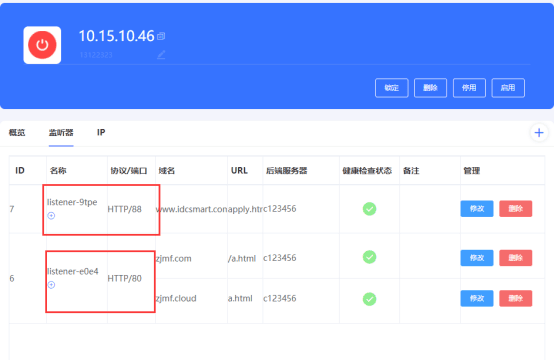Image resolution: width=554 pixels, height=361 pixels.
Task: Click the zjmf.cloud domain cell
Action: (x=176, y=298)
